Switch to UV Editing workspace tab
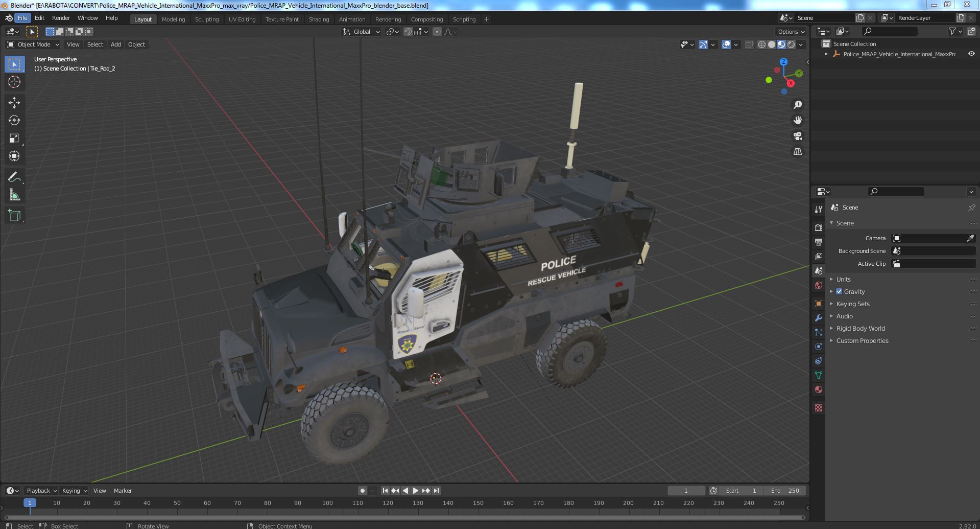Viewport: 980px width, 529px height. [x=242, y=19]
